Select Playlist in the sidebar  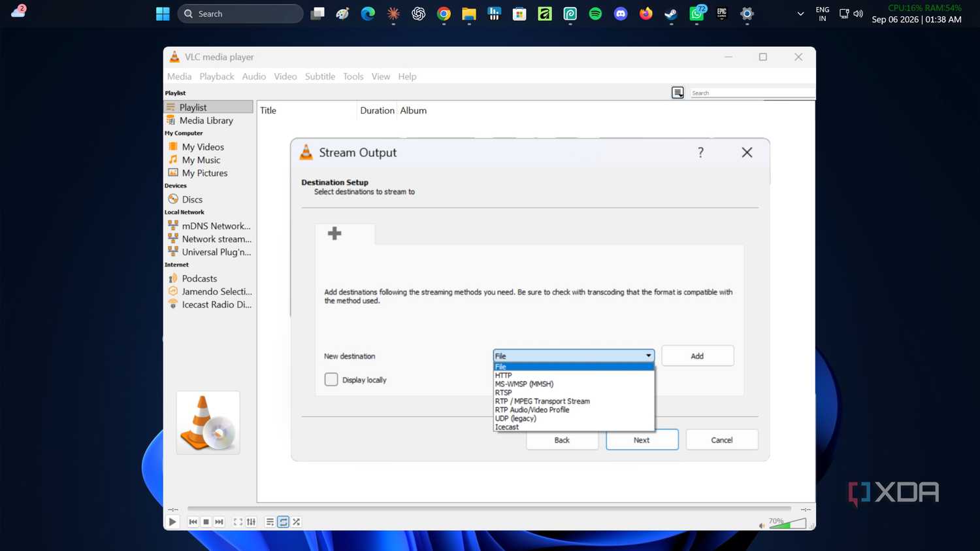208,107
